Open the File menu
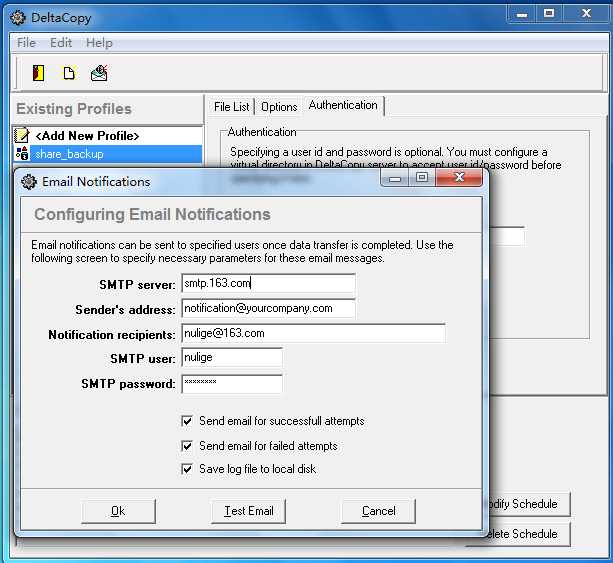 [x=26, y=43]
